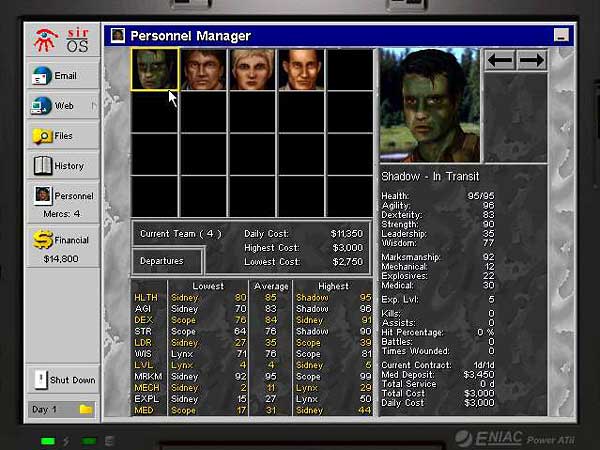The width and height of the screenshot is (600, 450).
Task: Open Financial dollar sign icon
Action: click(x=44, y=240)
